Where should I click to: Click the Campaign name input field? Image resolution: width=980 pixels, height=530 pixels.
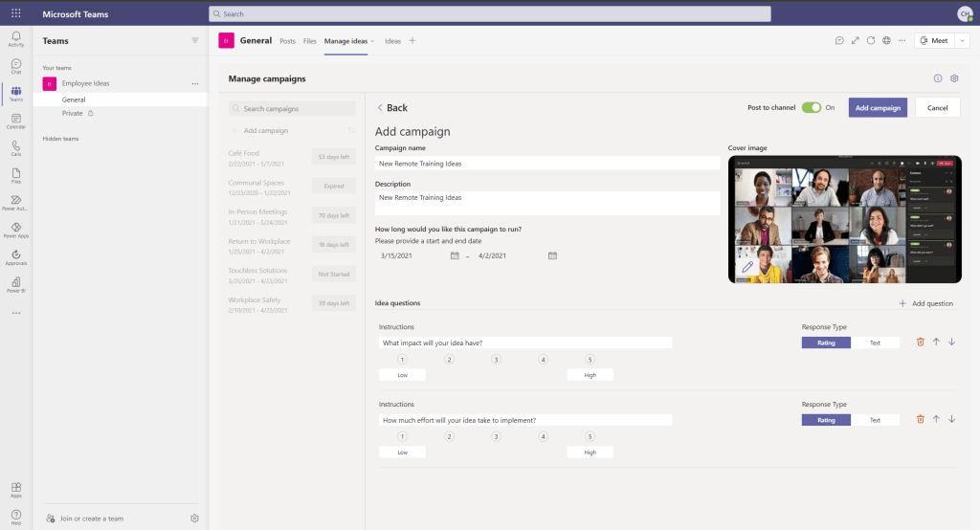546,164
